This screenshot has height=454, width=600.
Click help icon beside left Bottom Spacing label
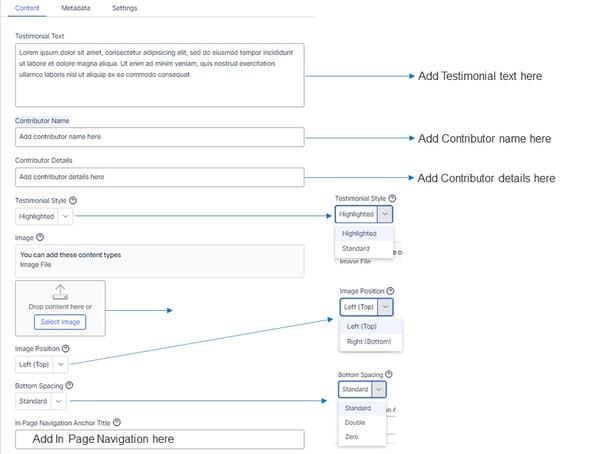(70, 385)
